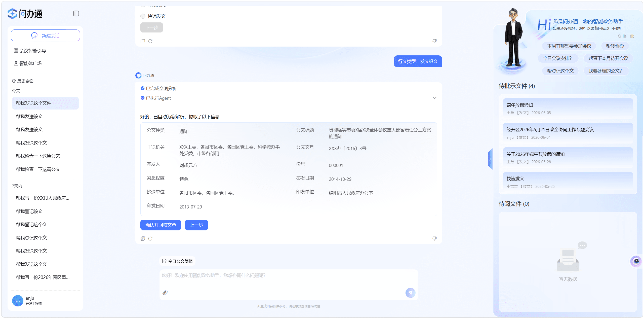
Task: Open the 帮我写一份2026年园区重 conversation
Action: (x=45, y=277)
